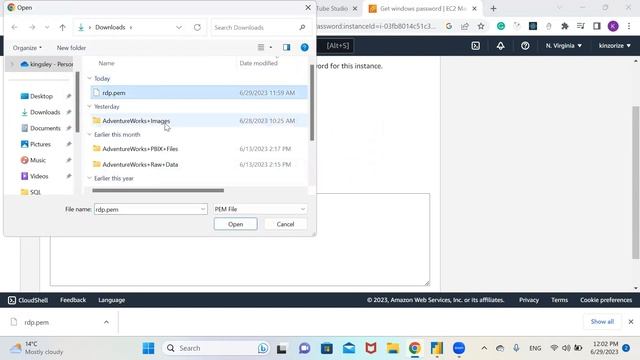Click the New folder button
Image resolution: width=640 pixels, height=360 pixels.
[71, 48]
